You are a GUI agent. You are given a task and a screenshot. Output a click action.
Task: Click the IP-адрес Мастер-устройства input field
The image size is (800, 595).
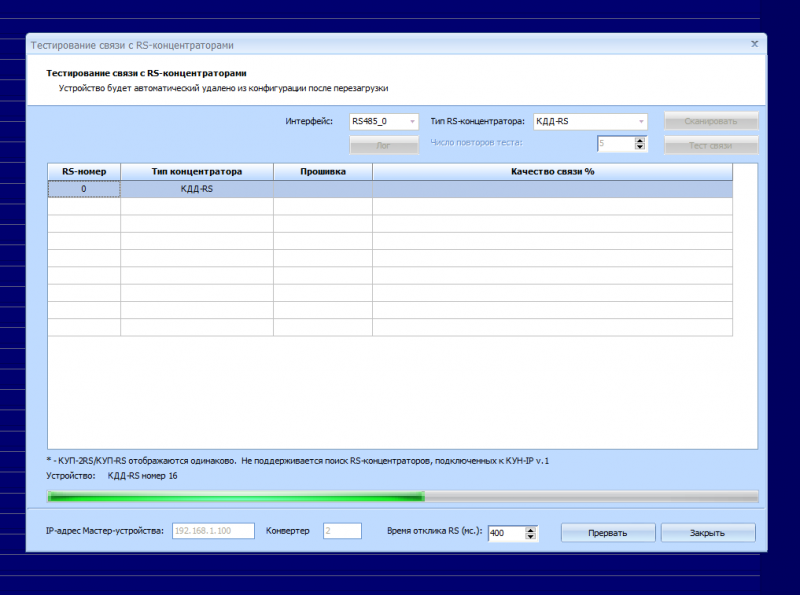point(214,530)
